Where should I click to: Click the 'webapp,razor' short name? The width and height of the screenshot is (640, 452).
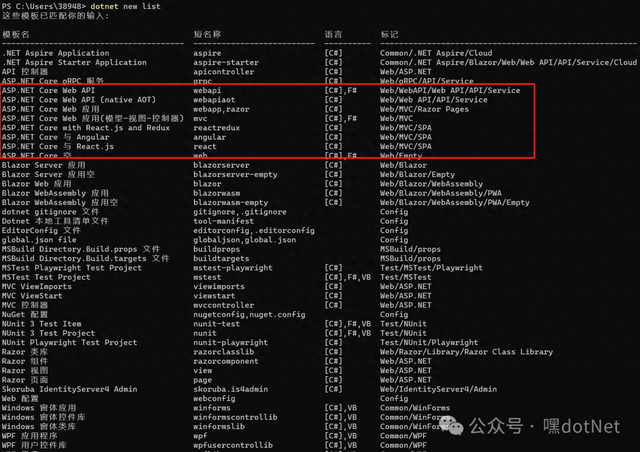[x=221, y=109]
